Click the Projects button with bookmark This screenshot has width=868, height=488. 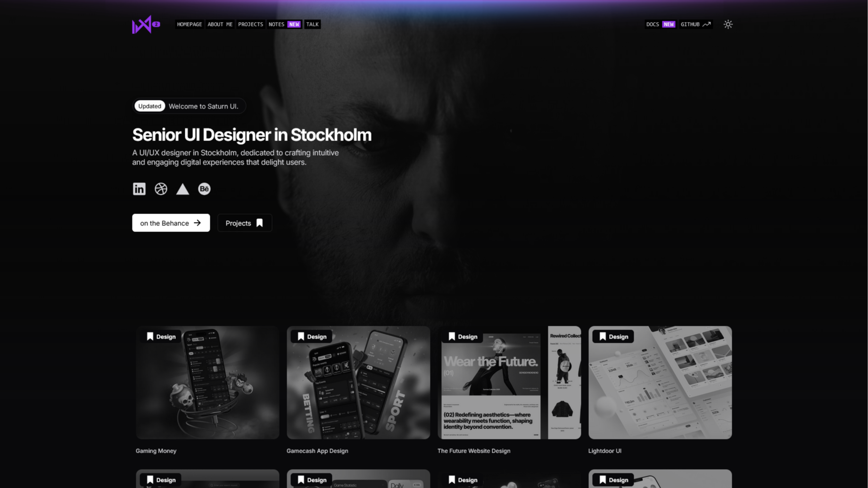244,223
